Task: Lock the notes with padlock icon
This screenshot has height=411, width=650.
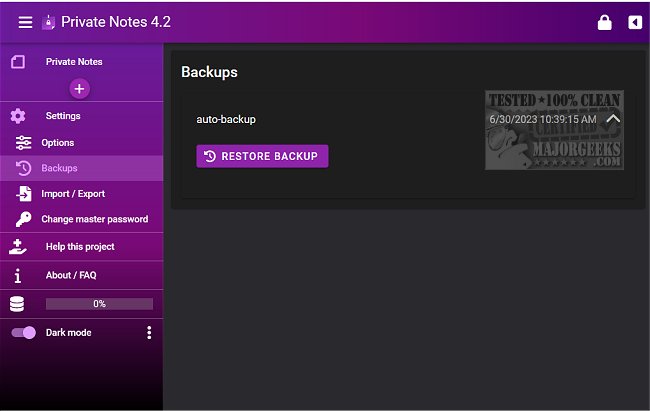Action: [604, 22]
